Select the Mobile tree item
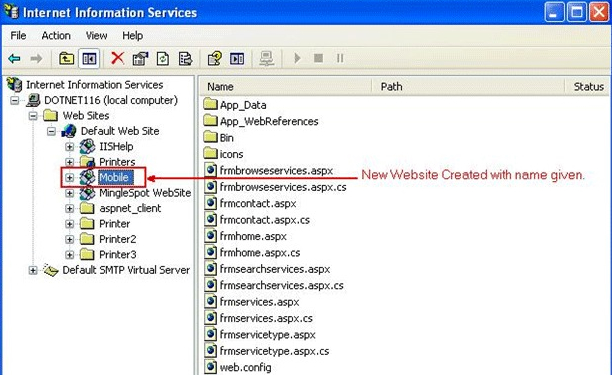The image size is (612, 375). pyautogui.click(x=116, y=178)
